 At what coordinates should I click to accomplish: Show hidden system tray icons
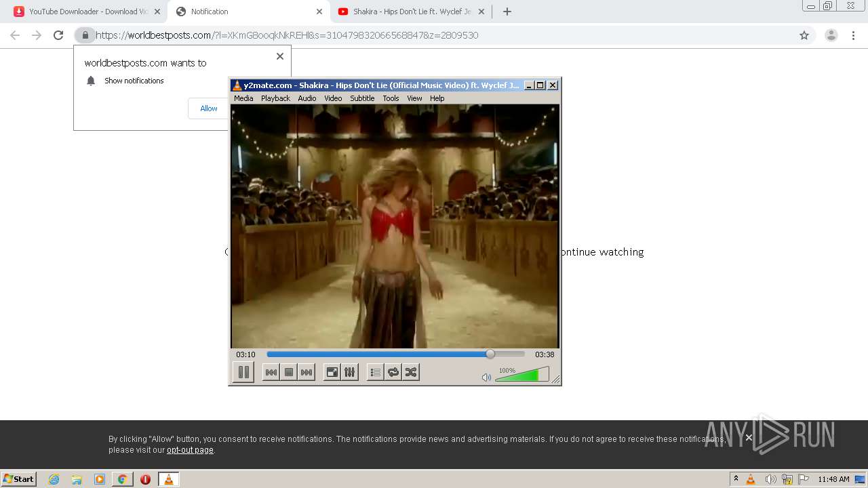click(x=736, y=479)
